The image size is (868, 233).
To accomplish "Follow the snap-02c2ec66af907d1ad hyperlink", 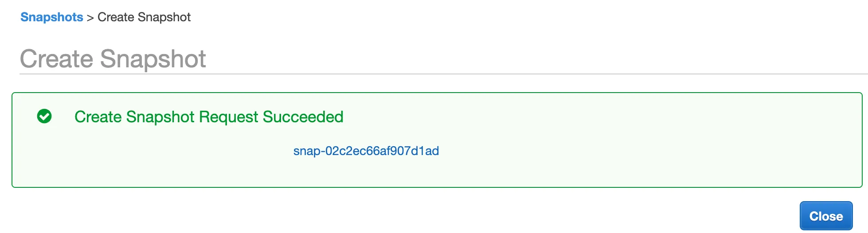I will tap(366, 151).
